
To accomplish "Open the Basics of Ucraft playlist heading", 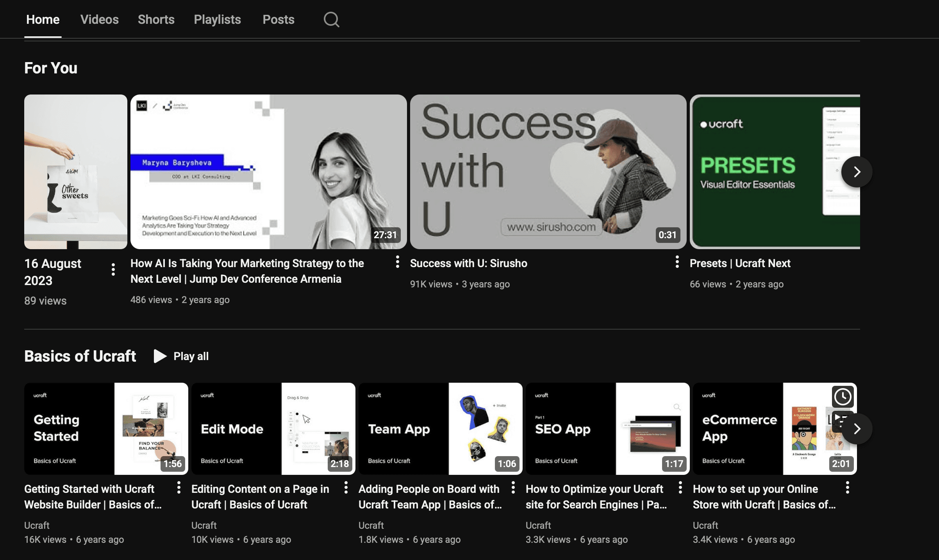I will tap(80, 356).
